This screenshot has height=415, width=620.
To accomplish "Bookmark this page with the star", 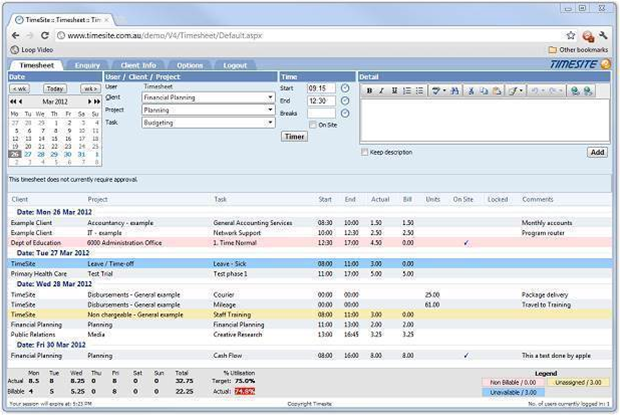I will click(x=571, y=36).
